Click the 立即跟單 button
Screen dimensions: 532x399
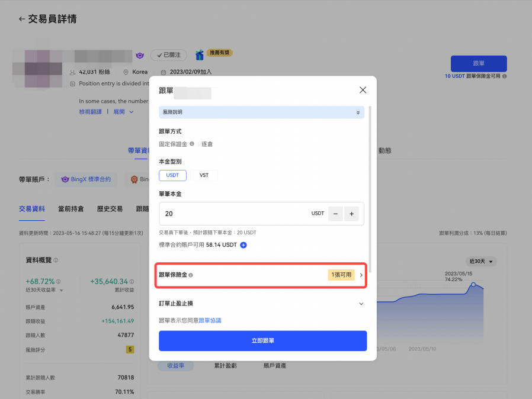[x=262, y=341]
